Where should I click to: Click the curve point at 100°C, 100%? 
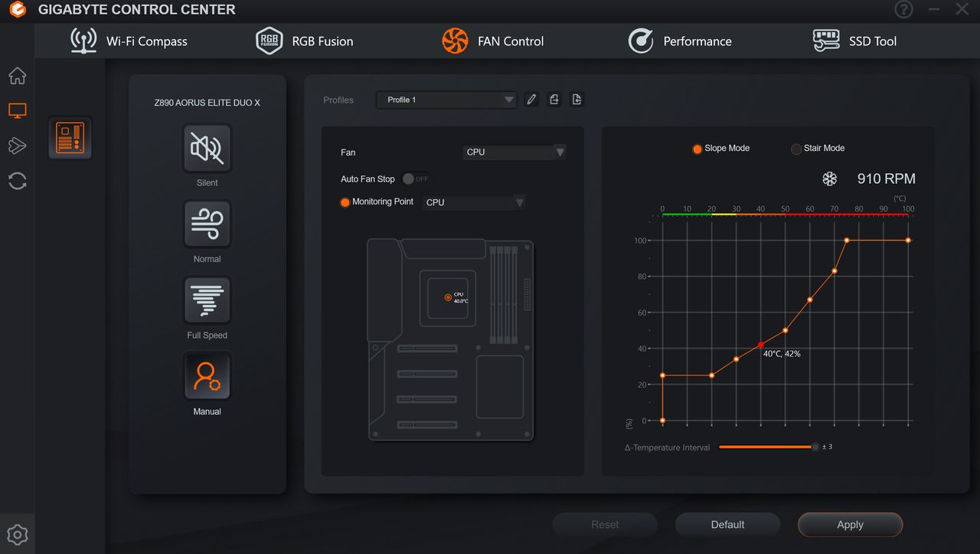[x=908, y=241]
